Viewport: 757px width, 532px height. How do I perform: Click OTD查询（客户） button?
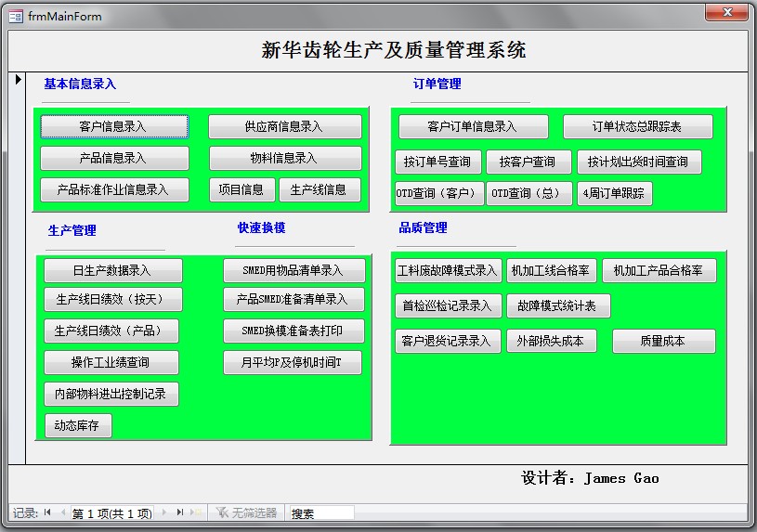tap(439, 194)
